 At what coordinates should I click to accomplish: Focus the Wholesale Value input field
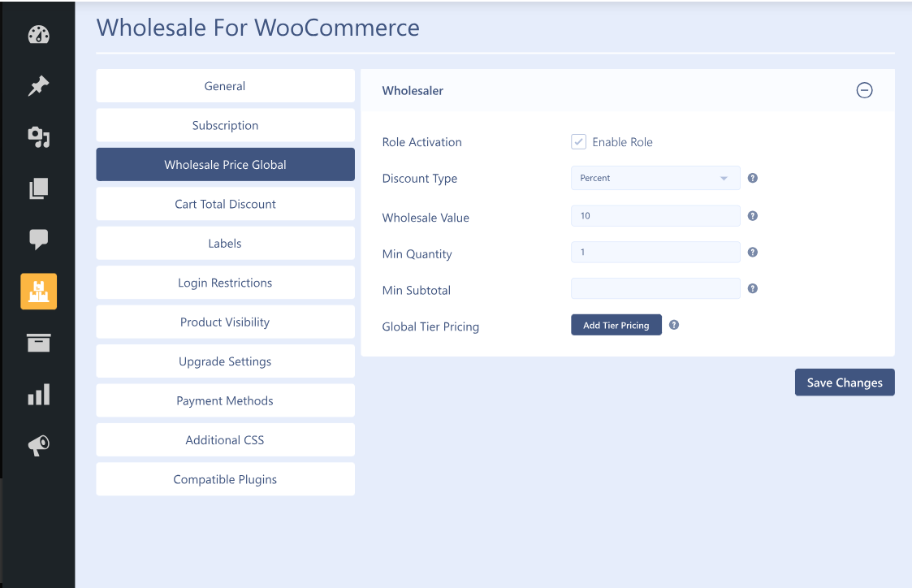(x=655, y=216)
